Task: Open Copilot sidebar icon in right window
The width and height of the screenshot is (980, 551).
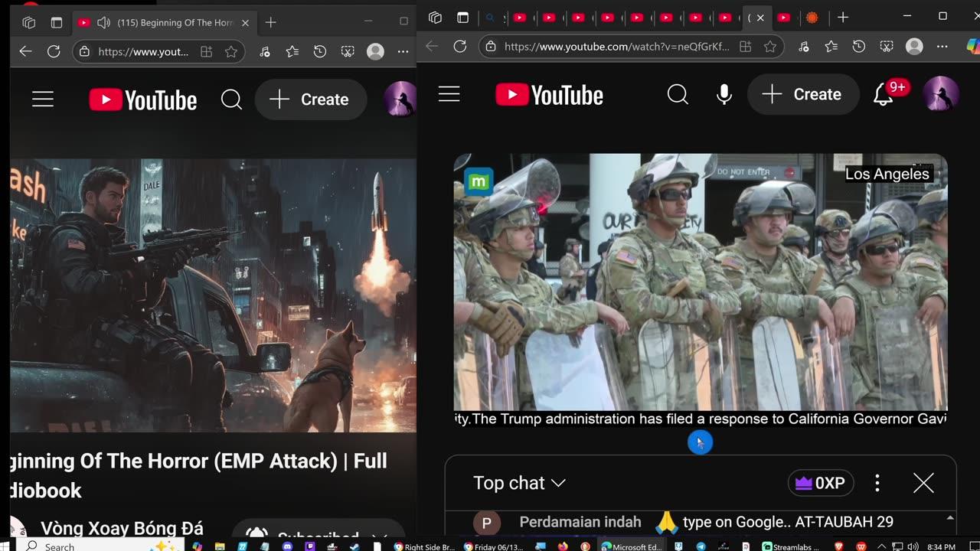Action: point(973,47)
